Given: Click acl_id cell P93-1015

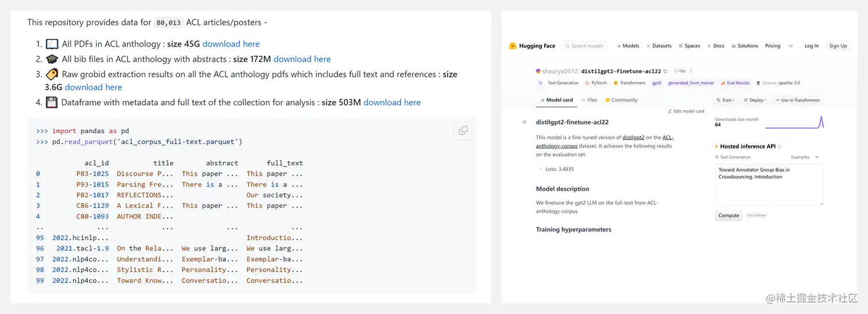Looking at the screenshot, I should 92,184.
